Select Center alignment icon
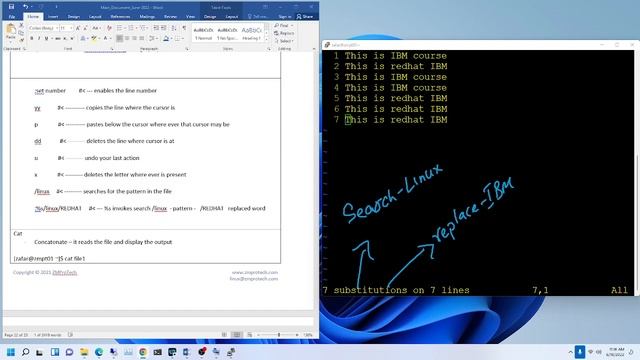Image resolution: width=640 pixels, height=360 pixels. click(127, 38)
